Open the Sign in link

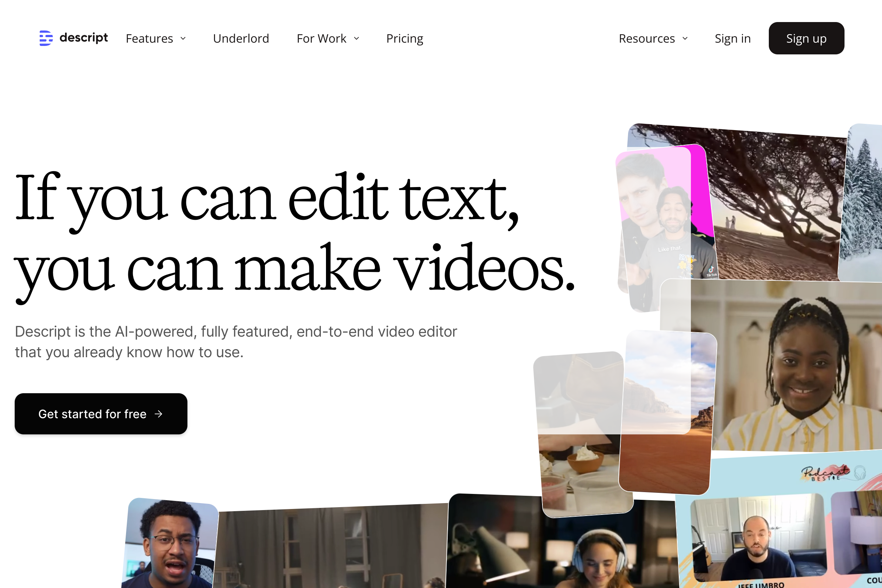tap(732, 38)
